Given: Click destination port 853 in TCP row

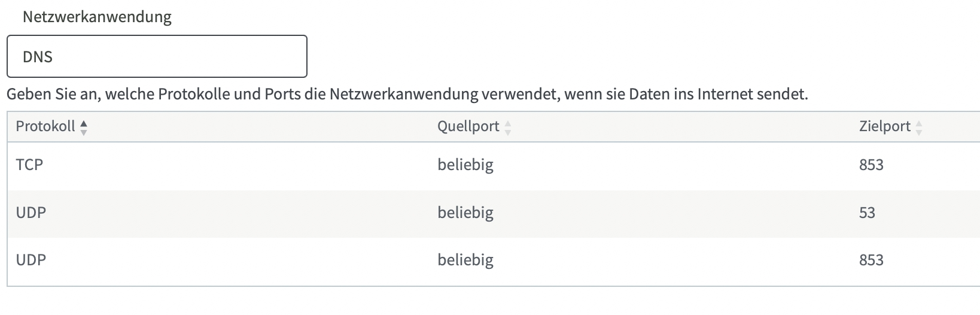Looking at the screenshot, I should [x=871, y=165].
